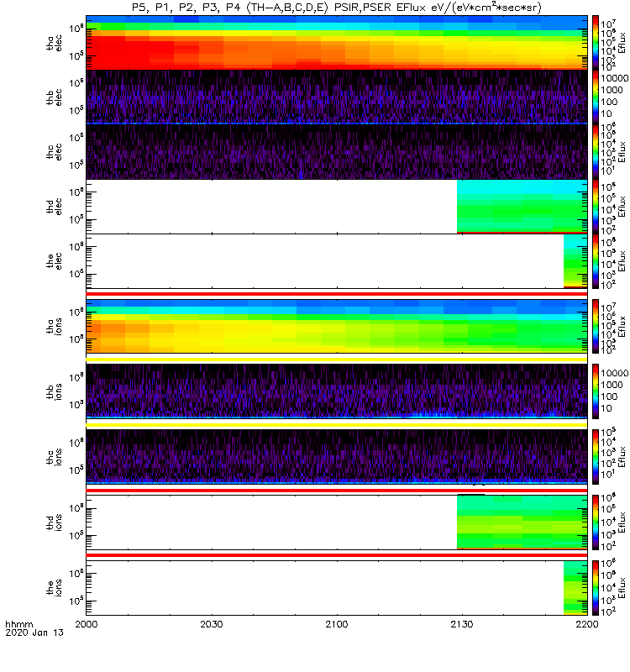The height and width of the screenshot is (672, 630).
Task: Click the 'the ions' color bar
Action: coord(596,588)
